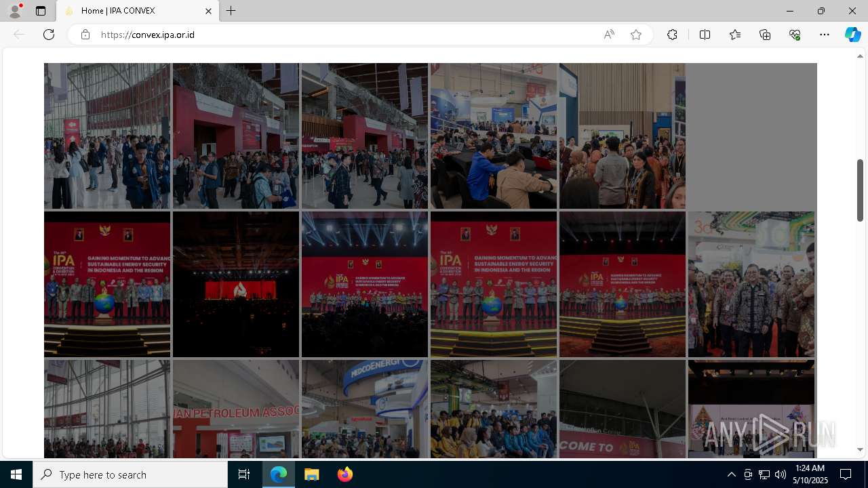The image size is (868, 488).
Task: Open bottom-row photo of glass hall windows
Action: tap(107, 409)
